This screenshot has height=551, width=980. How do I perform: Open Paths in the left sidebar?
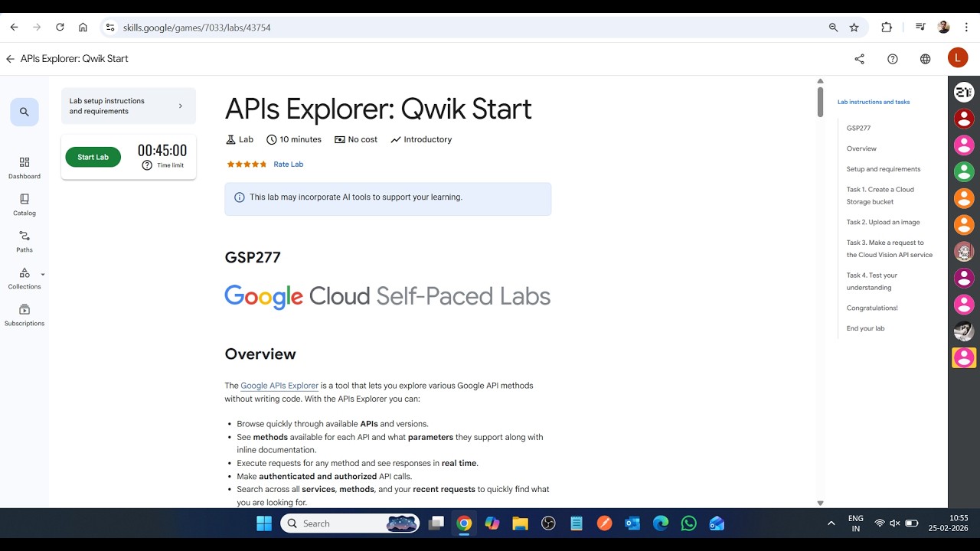coord(24,242)
